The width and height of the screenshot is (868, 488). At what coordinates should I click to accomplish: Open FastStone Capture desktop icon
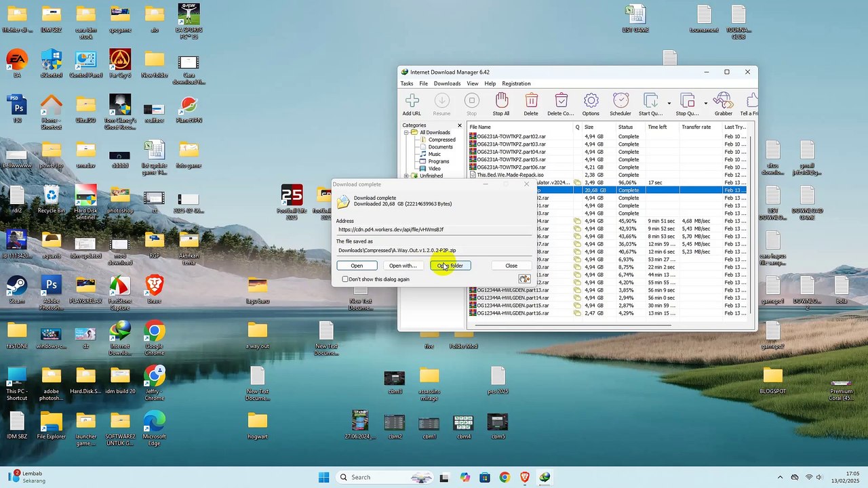[x=120, y=292]
